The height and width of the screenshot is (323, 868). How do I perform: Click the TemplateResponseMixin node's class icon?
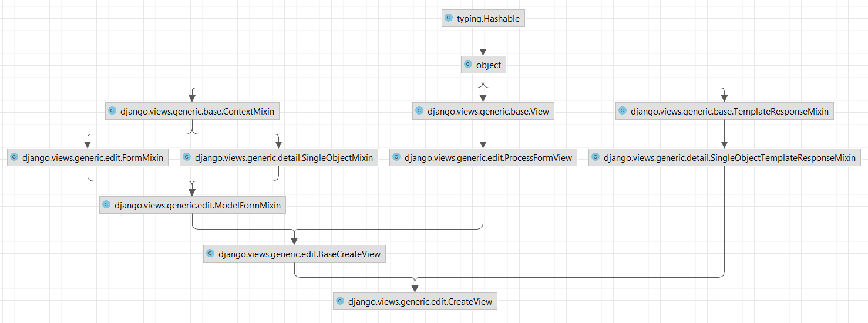click(623, 111)
